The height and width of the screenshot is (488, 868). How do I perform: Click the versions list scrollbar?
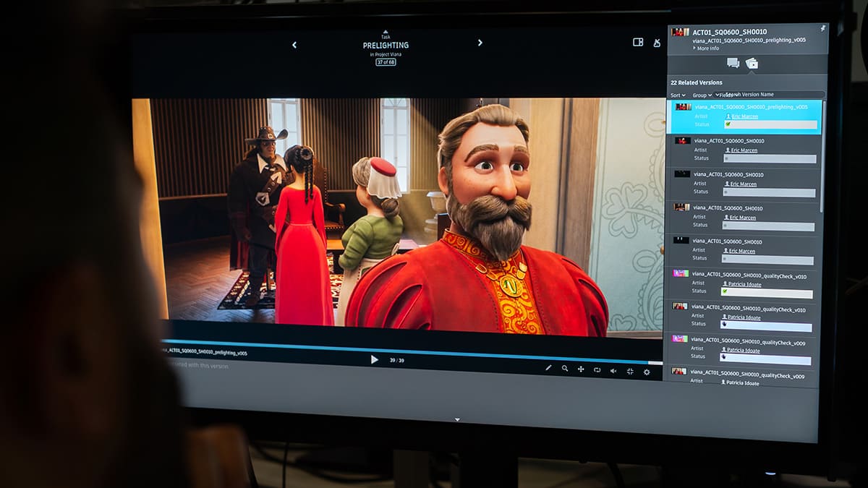[x=822, y=155]
